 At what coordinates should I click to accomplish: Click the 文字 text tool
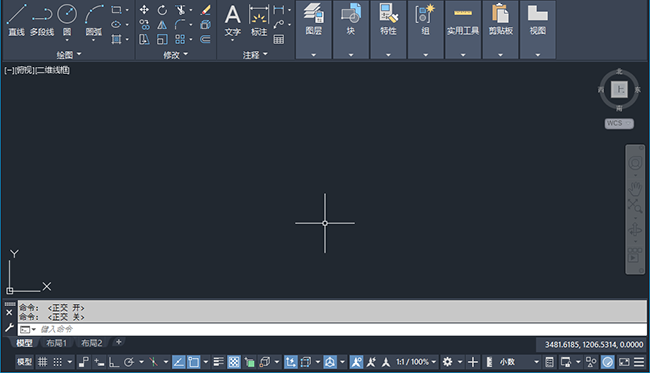[x=233, y=22]
